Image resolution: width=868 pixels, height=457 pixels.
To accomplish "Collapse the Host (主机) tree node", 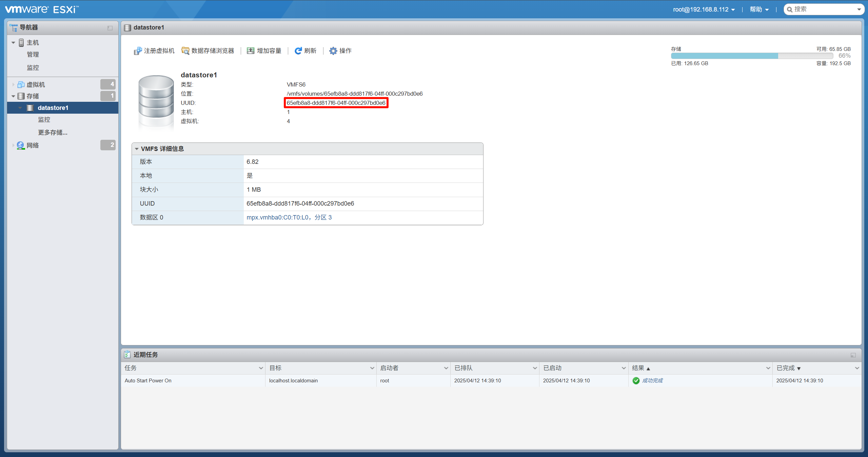I will pos(13,43).
